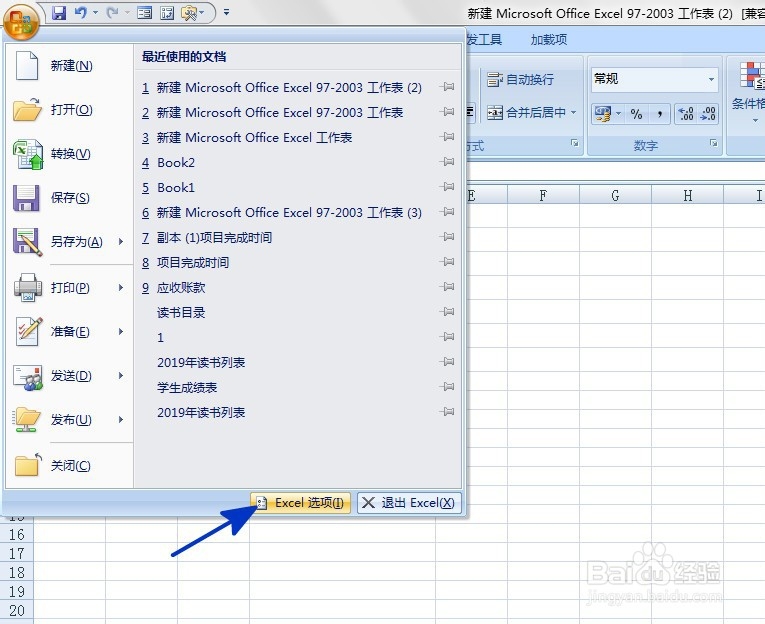Choose Open (打开) in the Office menu
Screen dimensions: 765x624
69,109
